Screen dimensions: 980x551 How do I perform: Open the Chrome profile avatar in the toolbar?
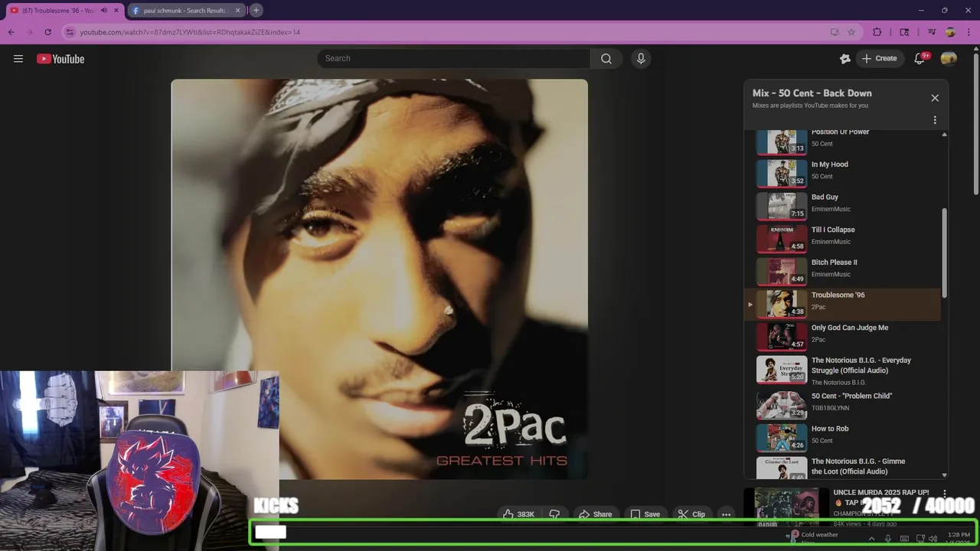click(950, 32)
